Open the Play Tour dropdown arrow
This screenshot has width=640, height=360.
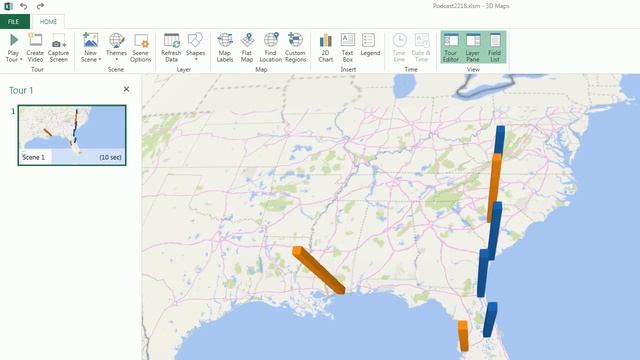pyautogui.click(x=21, y=60)
